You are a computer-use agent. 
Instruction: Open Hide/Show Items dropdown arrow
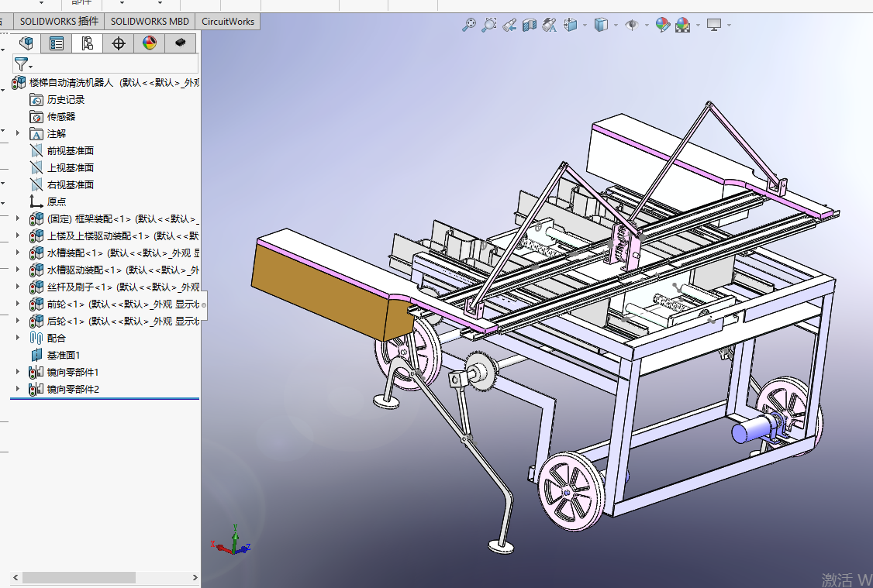click(647, 25)
